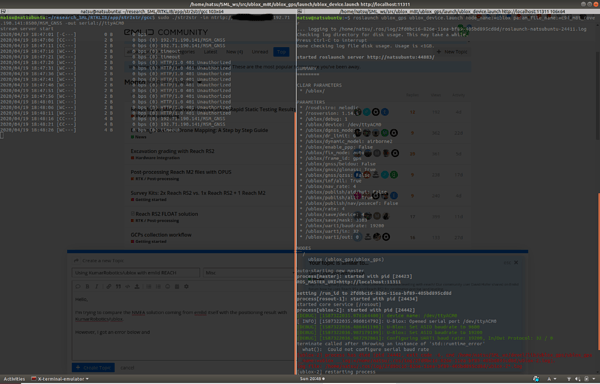The width and height of the screenshot is (600, 384).
Task: Open the 'Survey Kits: 2x Reach RS2 vs. 1x Reach RS2 + 1 Reach M2' topic
Action: point(198,193)
